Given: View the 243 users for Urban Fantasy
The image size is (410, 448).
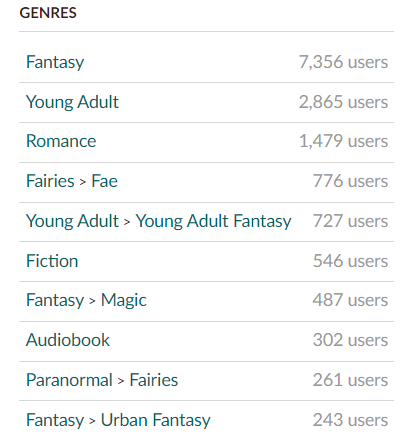Looking at the screenshot, I should (350, 420).
